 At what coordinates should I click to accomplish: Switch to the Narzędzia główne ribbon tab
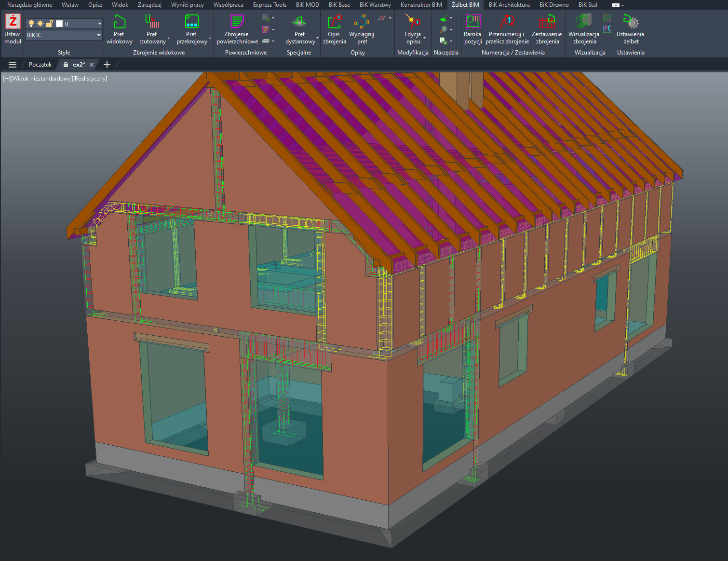29,5
